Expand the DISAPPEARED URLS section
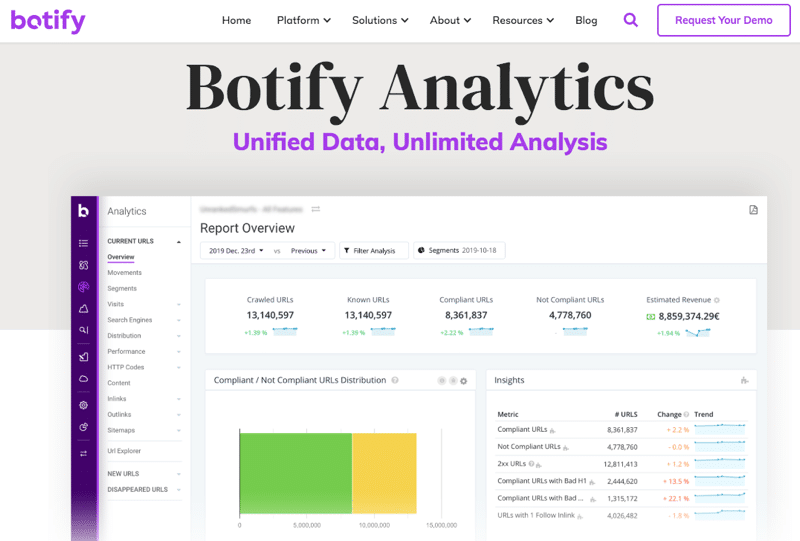 179,490
